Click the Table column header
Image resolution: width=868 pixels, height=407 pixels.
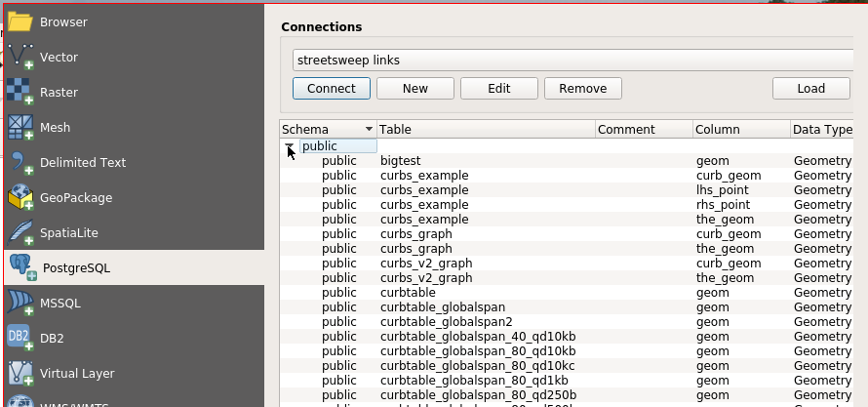pyautogui.click(x=485, y=130)
